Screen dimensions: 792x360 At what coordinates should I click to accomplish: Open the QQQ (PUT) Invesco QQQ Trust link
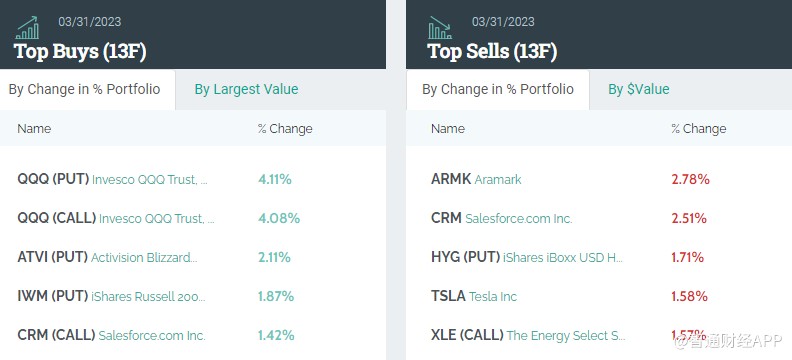(x=112, y=179)
